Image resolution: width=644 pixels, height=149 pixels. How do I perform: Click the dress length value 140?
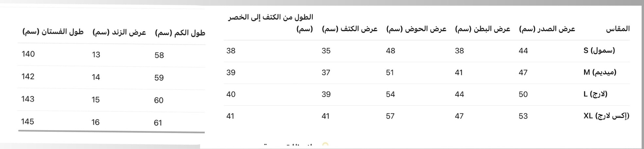pyautogui.click(x=28, y=54)
